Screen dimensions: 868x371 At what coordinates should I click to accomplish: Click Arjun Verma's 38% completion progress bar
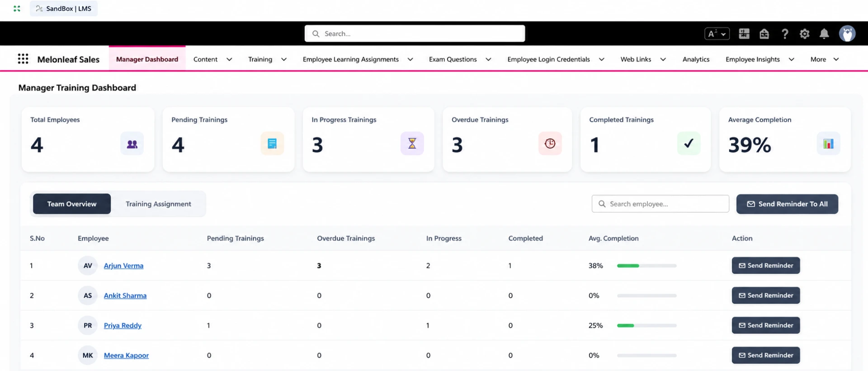(646, 266)
